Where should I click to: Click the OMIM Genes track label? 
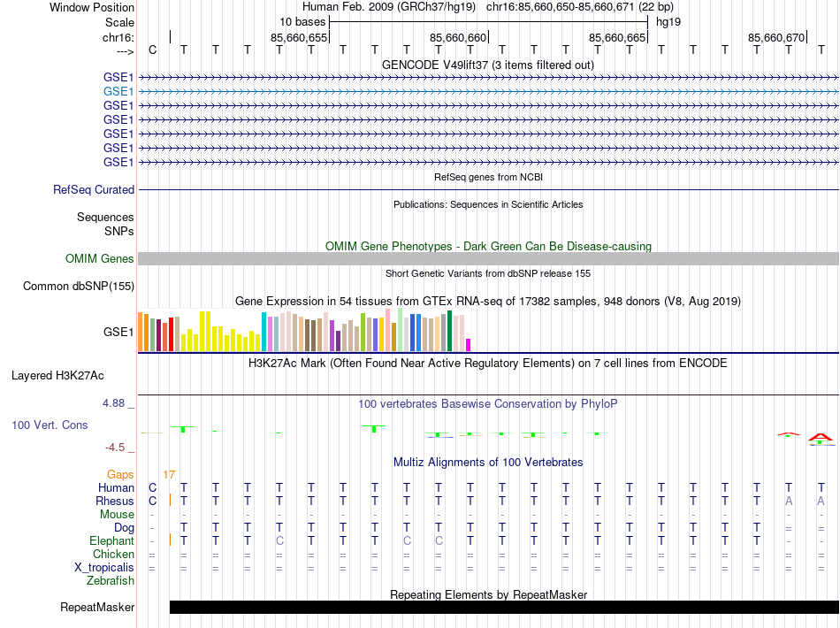click(x=100, y=259)
